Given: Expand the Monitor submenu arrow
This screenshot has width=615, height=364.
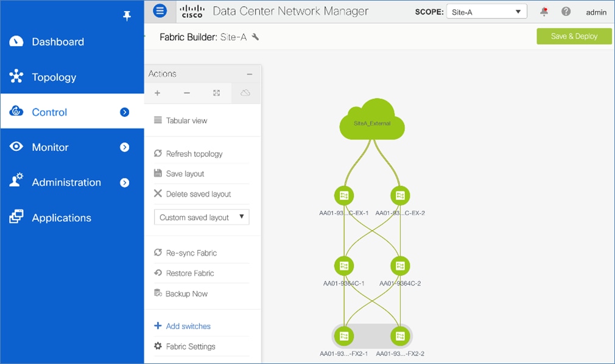Looking at the screenshot, I should pos(124,147).
